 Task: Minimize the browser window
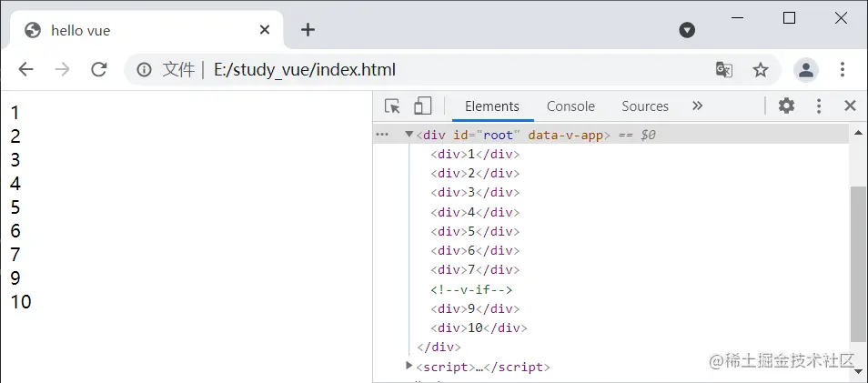(737, 18)
